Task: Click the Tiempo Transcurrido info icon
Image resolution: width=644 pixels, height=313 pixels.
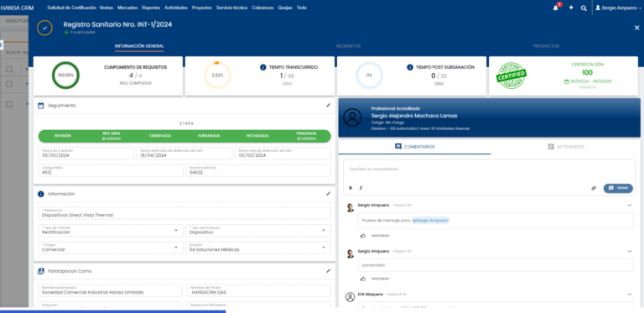Action: click(x=263, y=67)
